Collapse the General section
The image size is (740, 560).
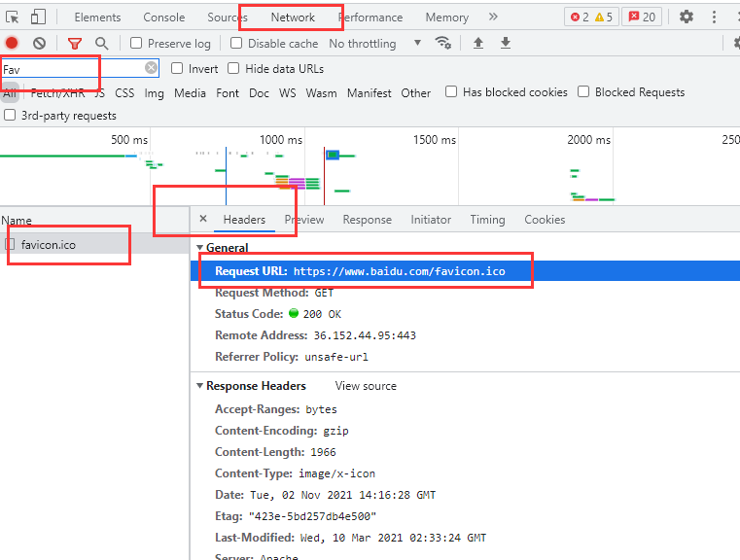coord(199,248)
